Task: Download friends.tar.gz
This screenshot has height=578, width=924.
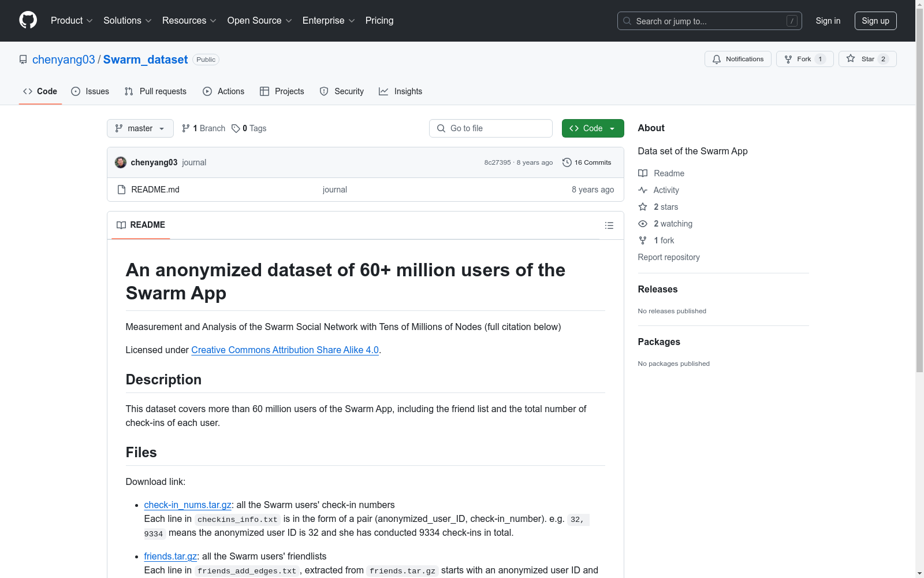Action: point(170,556)
